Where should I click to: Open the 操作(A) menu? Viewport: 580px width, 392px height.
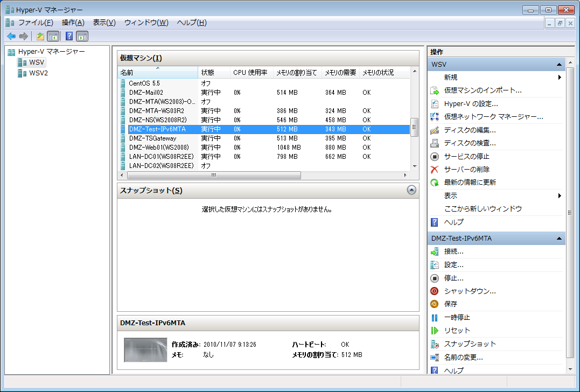[x=73, y=23]
